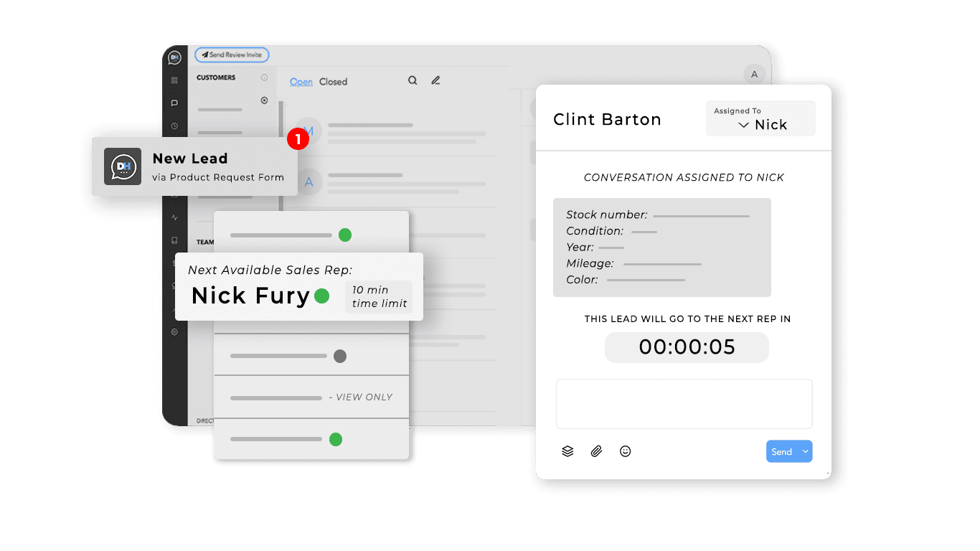Select the chat bubble sidebar icon
Viewport: 980px width, 551px height.
coord(174,103)
